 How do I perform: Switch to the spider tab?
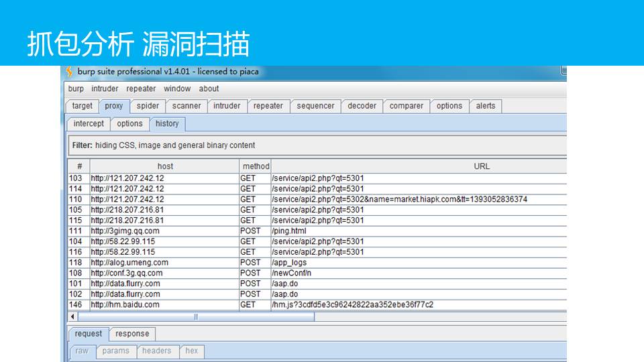pyautogui.click(x=148, y=106)
